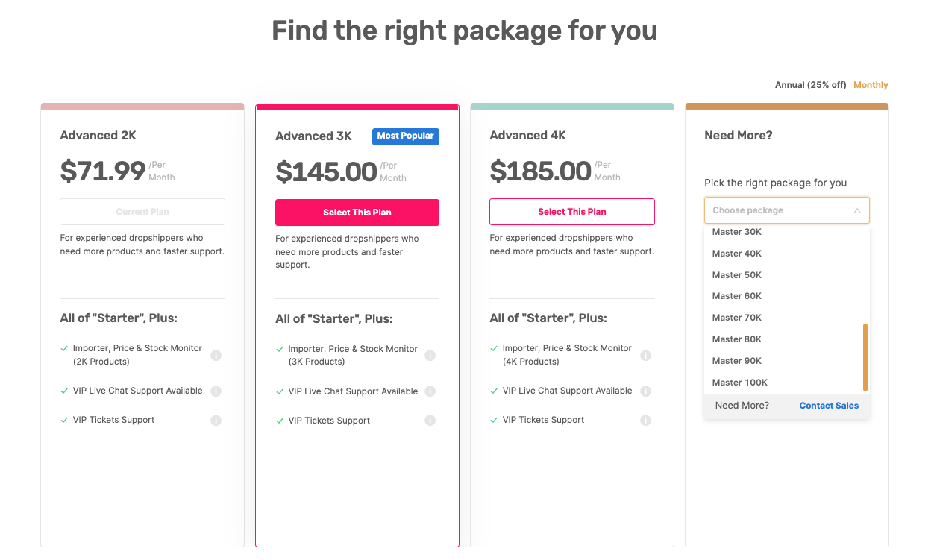
Task: Switch billing to Annual (25% off)
Action: (811, 85)
